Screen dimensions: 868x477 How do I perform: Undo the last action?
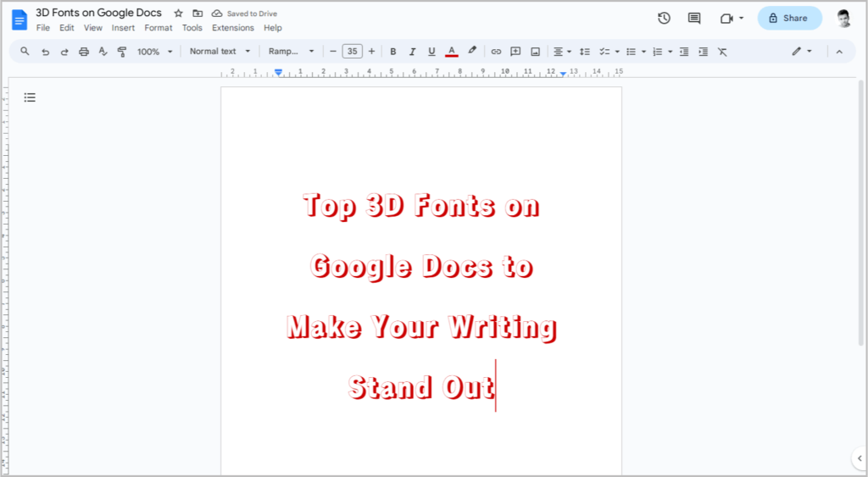pos(46,52)
